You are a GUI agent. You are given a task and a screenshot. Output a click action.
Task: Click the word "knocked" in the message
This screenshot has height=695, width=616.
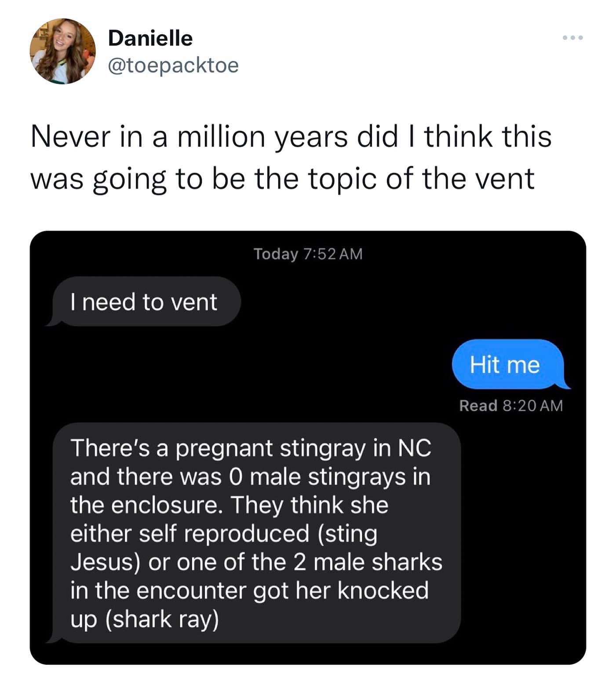(383, 590)
